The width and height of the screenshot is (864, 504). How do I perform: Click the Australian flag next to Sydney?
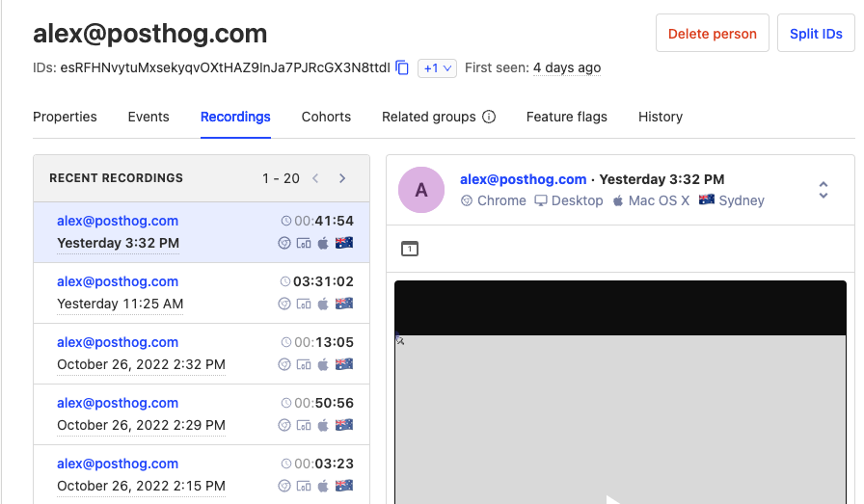pyautogui.click(x=706, y=200)
